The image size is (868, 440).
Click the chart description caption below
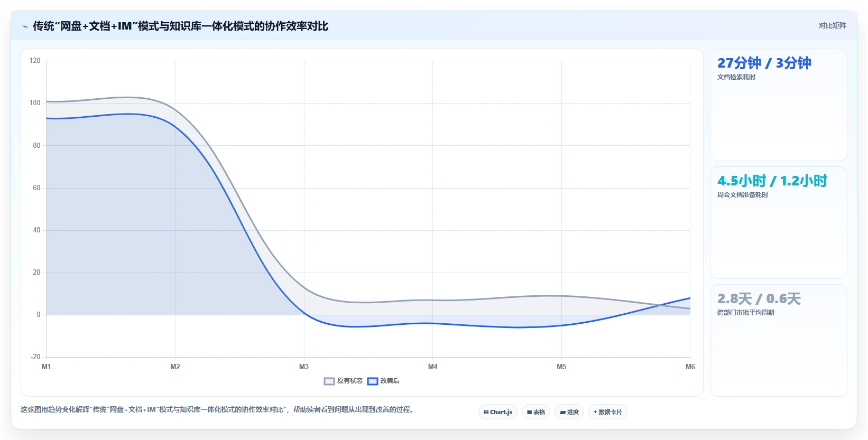(x=217, y=409)
